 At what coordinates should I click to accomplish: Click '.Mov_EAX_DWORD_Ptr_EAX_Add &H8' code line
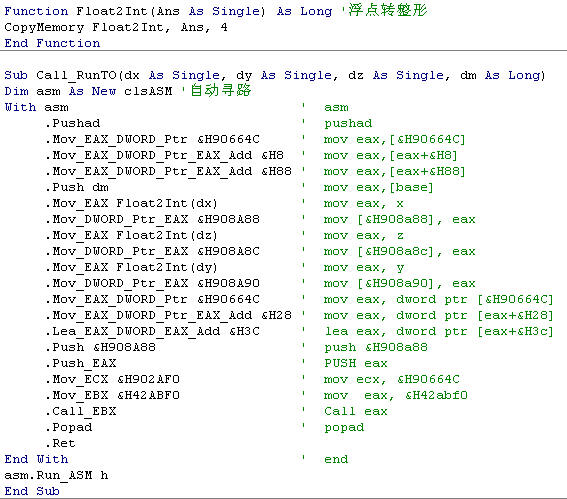point(165,155)
